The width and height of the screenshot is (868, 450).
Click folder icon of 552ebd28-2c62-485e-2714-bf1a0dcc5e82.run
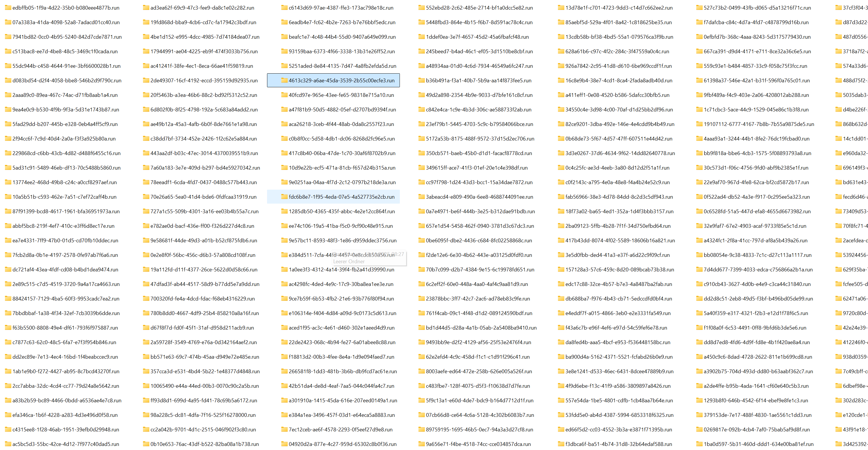coord(421,8)
